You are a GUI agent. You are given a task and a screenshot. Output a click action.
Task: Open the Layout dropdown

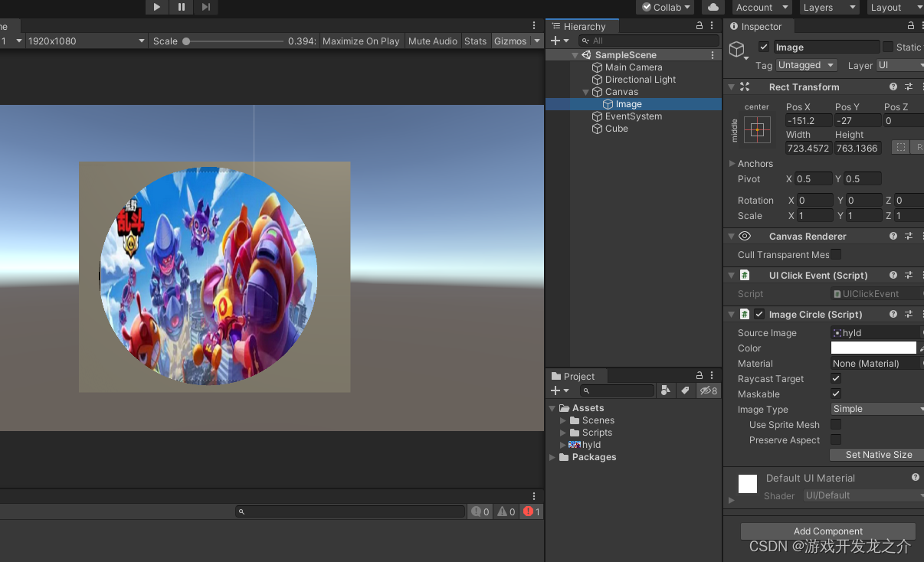tap(895, 7)
